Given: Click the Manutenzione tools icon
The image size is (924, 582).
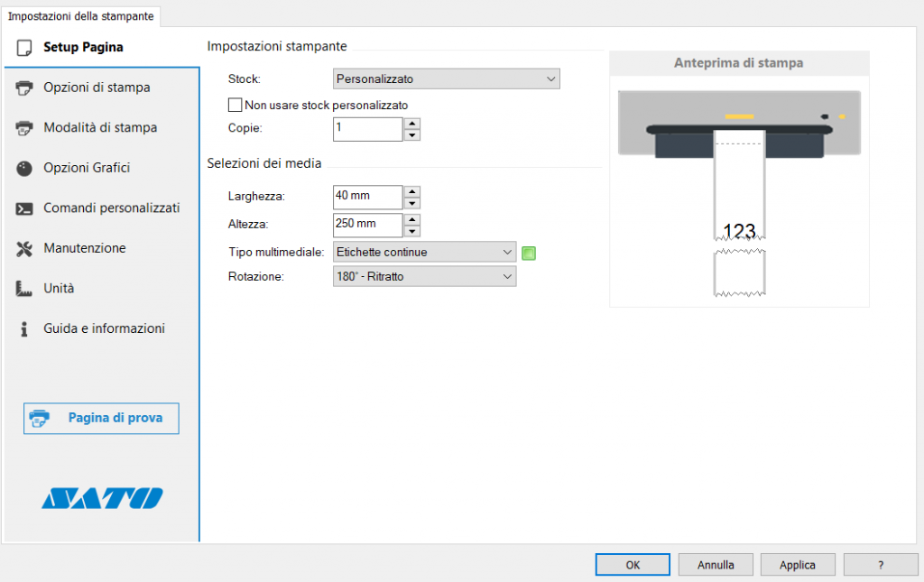Looking at the screenshot, I should 24,248.
